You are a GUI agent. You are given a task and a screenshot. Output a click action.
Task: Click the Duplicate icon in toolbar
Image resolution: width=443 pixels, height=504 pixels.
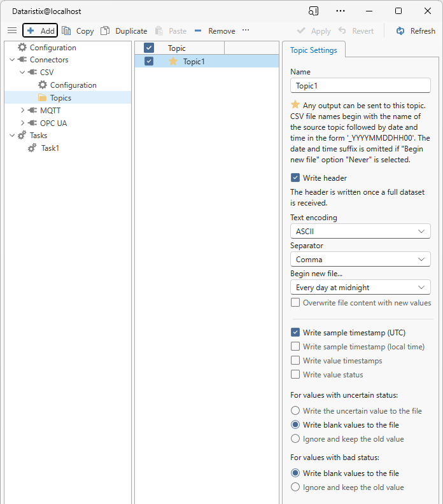coord(105,31)
